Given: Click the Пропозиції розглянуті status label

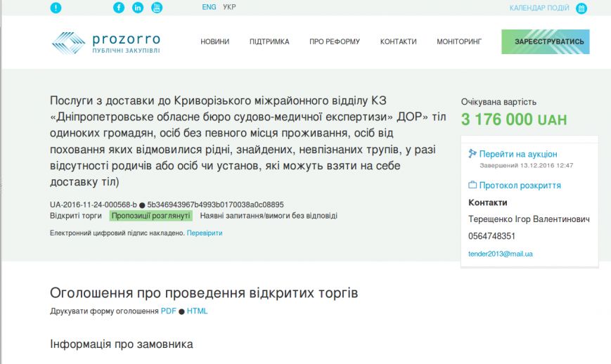Looking at the screenshot, I should coord(150,216).
